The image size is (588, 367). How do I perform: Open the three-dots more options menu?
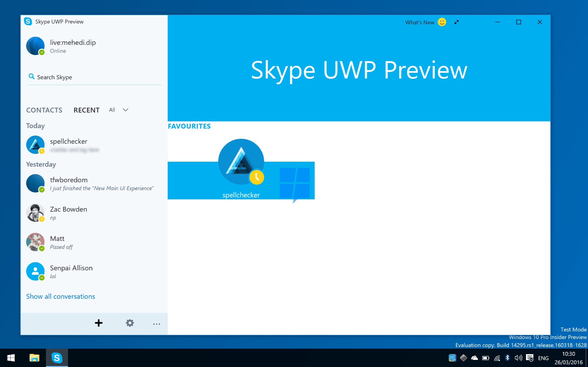[156, 324]
